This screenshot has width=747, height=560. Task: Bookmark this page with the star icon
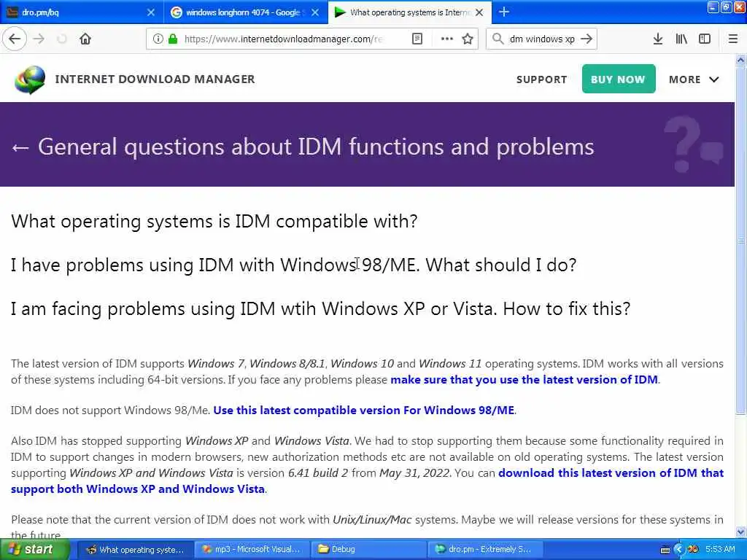click(468, 39)
